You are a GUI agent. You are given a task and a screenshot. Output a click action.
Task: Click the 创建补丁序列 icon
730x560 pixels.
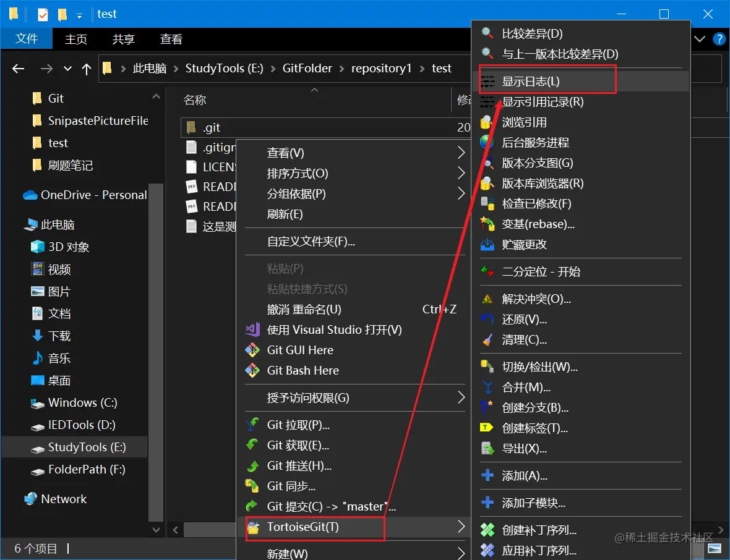coord(487,530)
